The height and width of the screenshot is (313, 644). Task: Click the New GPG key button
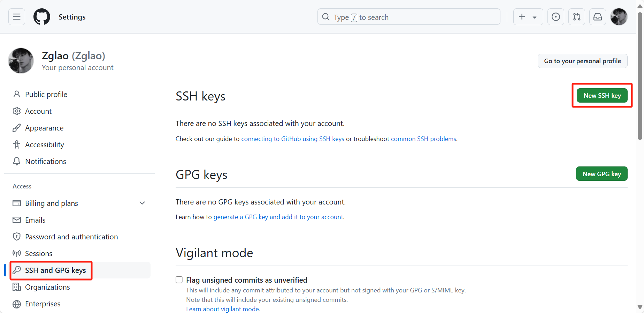click(601, 174)
